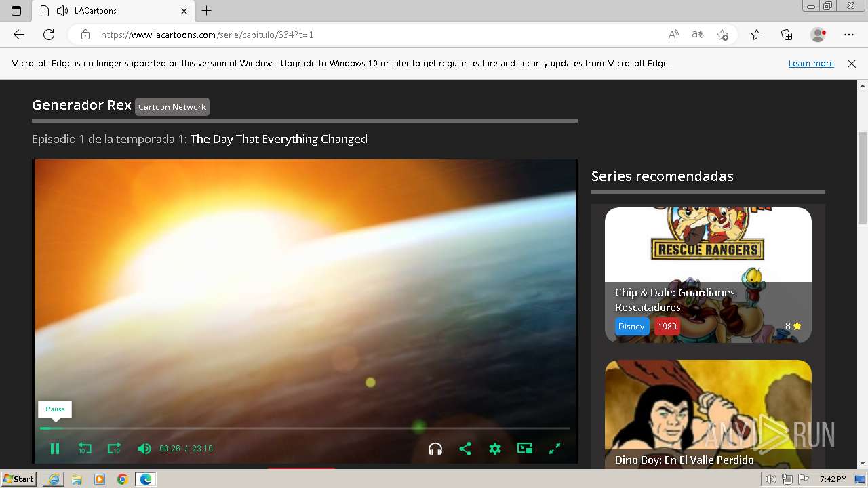Pause the video playback
The height and width of the screenshot is (488, 868).
pos(55,449)
